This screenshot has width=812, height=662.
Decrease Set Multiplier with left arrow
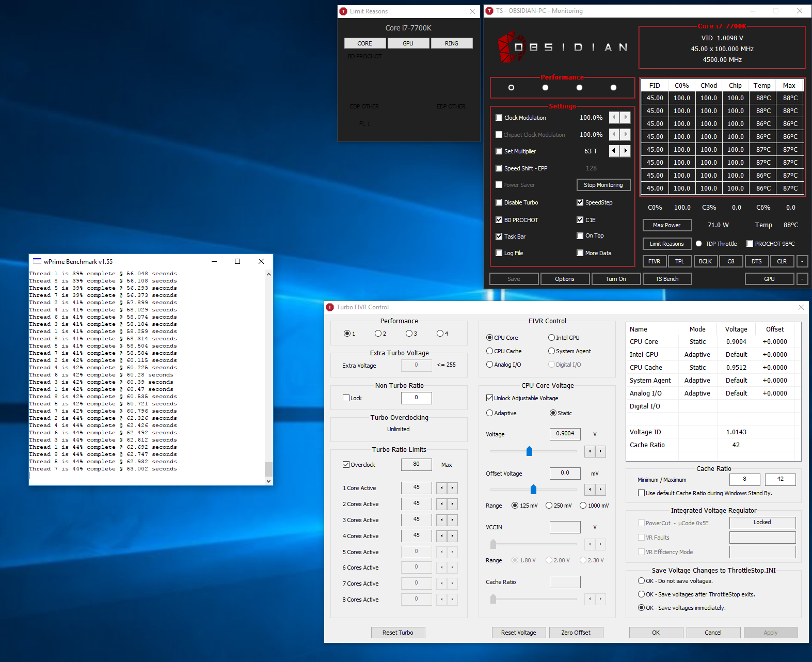[x=614, y=151]
